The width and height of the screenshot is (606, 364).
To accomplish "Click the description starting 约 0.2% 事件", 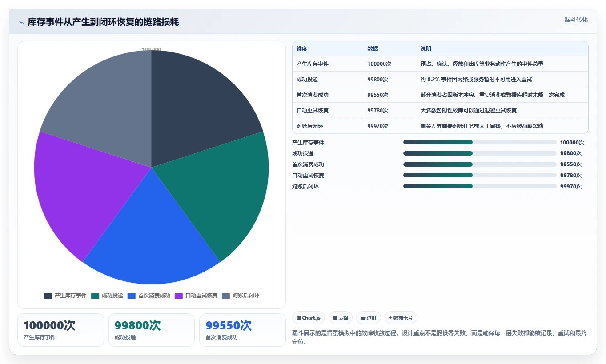I will (x=476, y=80).
